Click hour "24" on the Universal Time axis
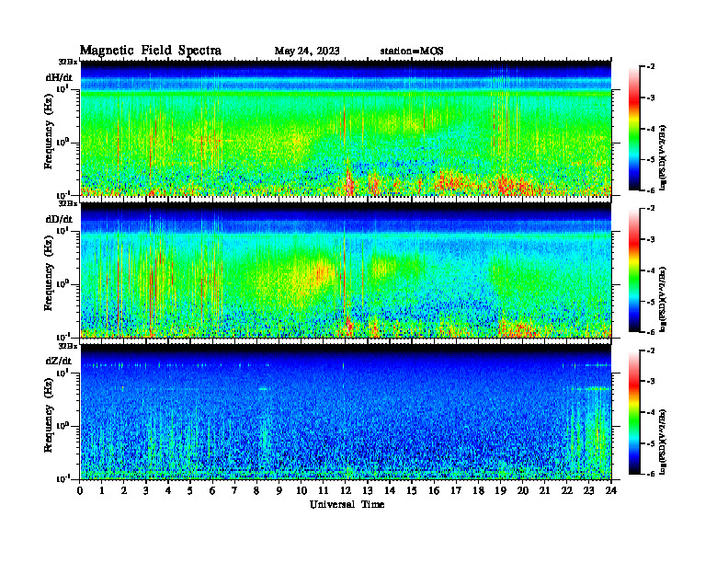 (x=610, y=490)
